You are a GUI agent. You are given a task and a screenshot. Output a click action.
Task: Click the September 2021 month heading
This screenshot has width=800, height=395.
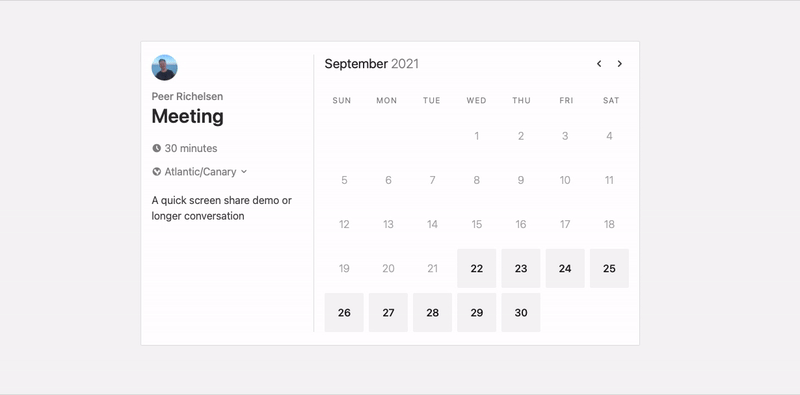(x=371, y=64)
